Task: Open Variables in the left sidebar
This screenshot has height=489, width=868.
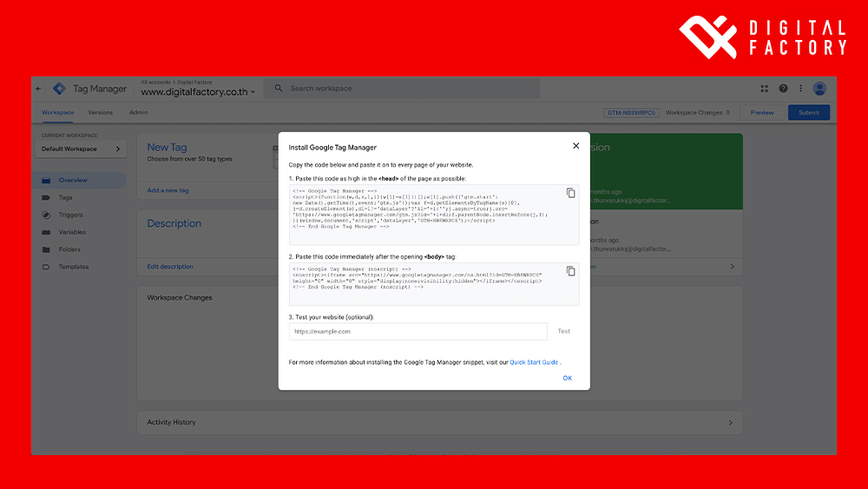Action: click(x=72, y=233)
